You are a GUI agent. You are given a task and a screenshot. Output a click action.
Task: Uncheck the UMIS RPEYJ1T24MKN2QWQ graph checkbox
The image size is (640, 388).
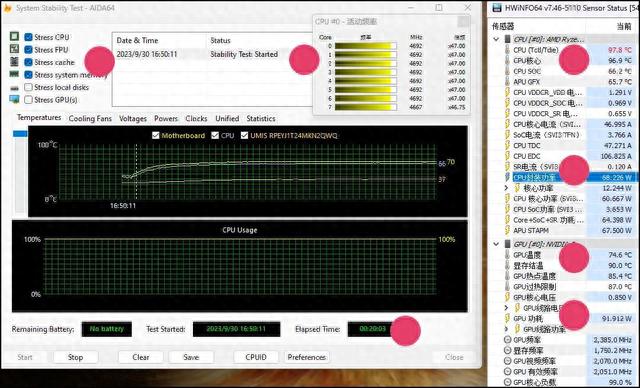click(x=244, y=135)
